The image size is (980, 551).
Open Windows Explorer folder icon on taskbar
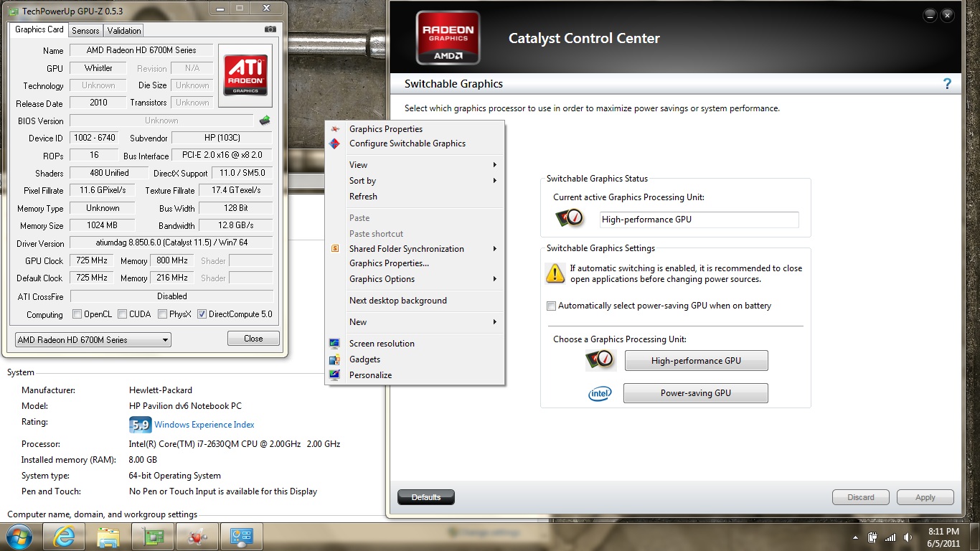pos(108,537)
